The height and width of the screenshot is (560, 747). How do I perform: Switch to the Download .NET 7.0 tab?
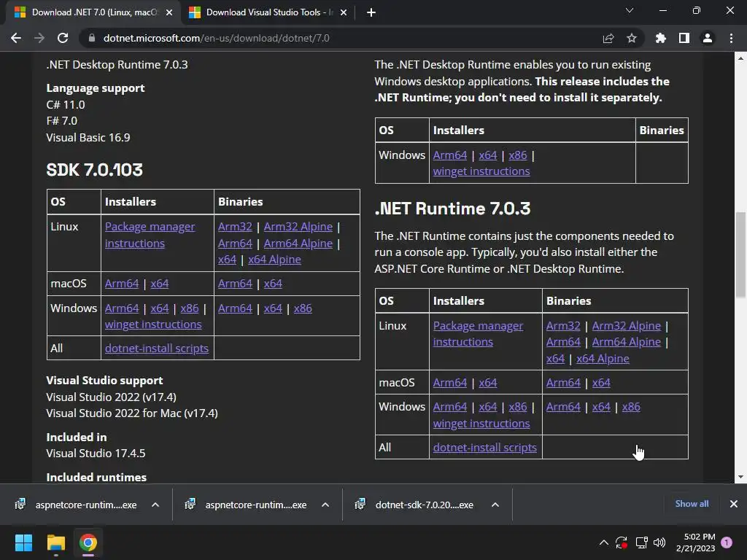[93, 12]
